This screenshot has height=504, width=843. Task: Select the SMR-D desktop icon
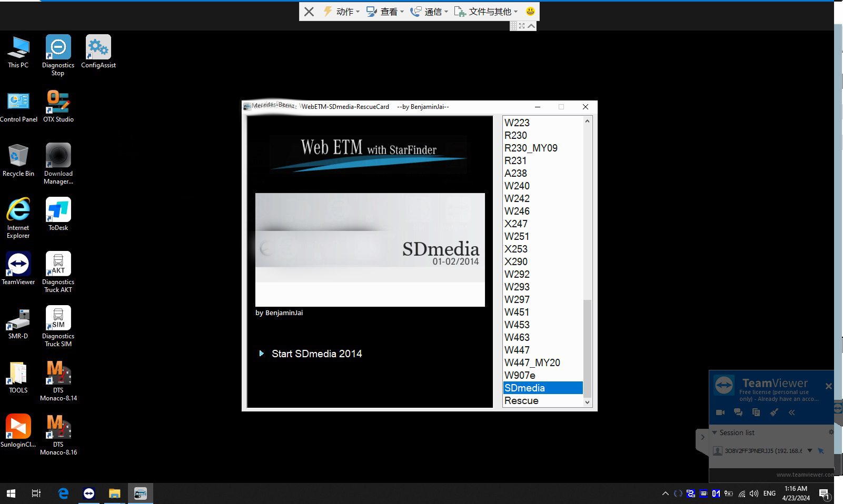(18, 322)
